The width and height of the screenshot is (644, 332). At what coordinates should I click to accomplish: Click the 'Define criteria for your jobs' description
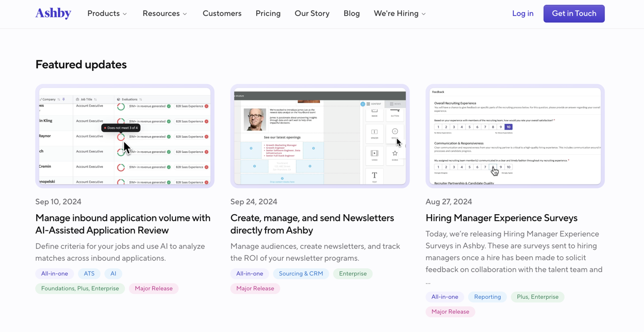pyautogui.click(x=120, y=252)
